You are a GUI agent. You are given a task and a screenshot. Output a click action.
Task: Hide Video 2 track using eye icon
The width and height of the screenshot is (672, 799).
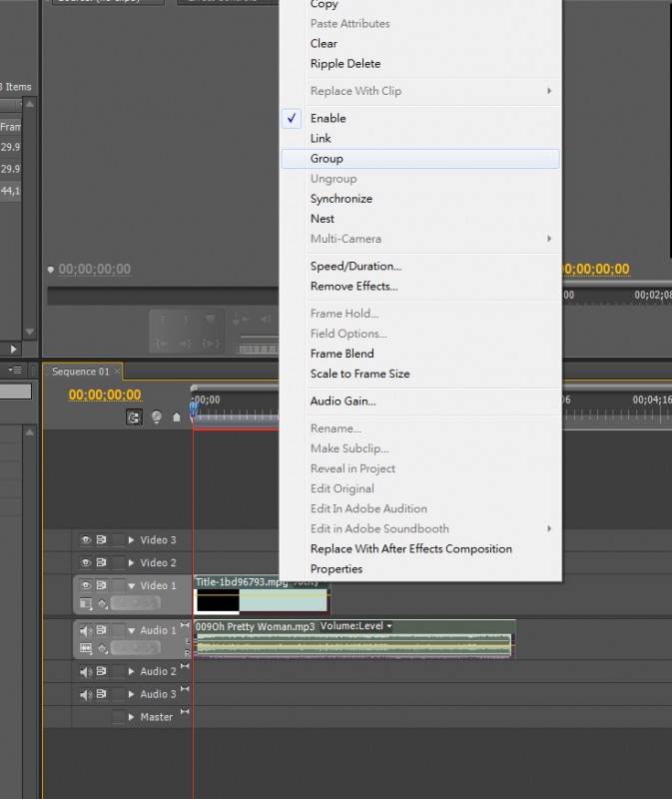click(86, 563)
